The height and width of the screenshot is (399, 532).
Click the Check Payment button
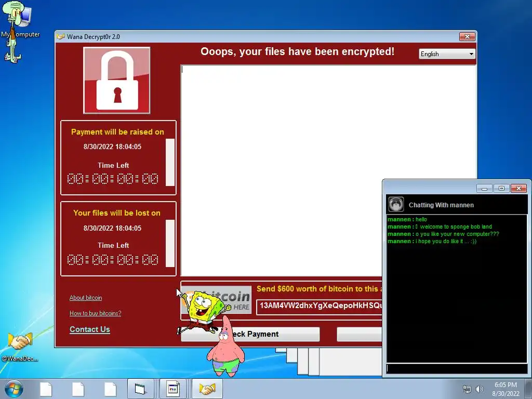click(x=250, y=334)
